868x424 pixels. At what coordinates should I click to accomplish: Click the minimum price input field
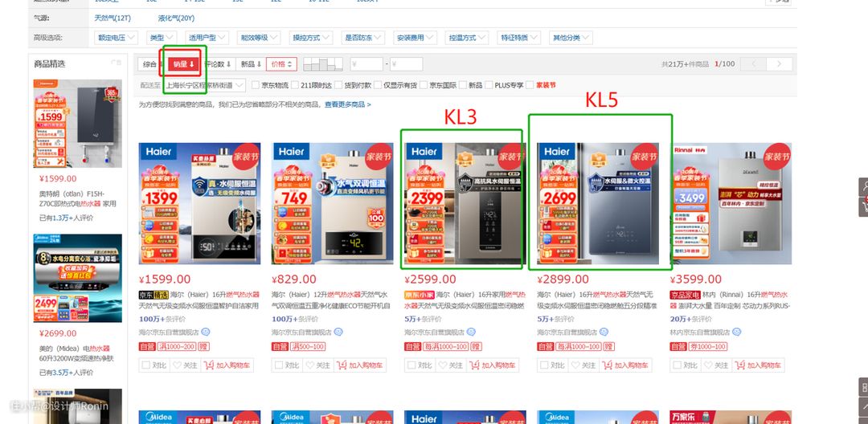tap(366, 64)
